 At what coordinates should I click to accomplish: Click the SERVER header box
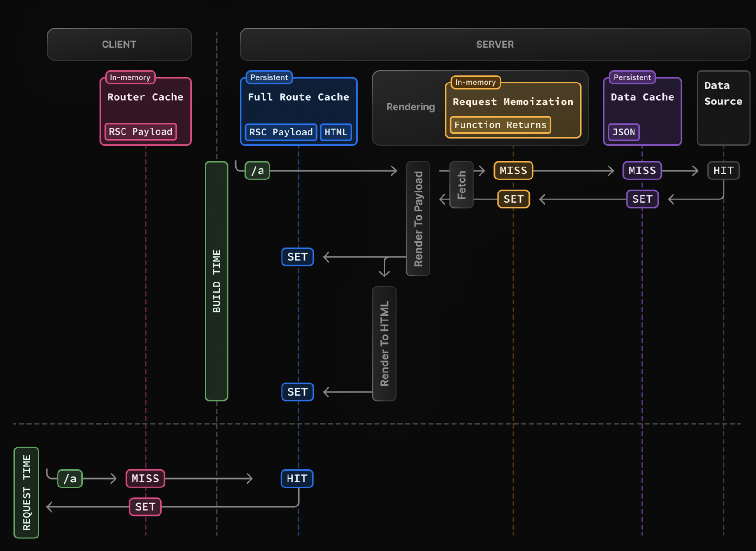click(495, 45)
